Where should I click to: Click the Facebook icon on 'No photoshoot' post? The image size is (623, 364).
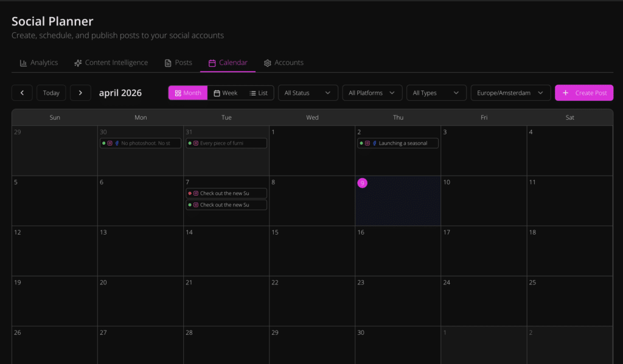coord(117,143)
